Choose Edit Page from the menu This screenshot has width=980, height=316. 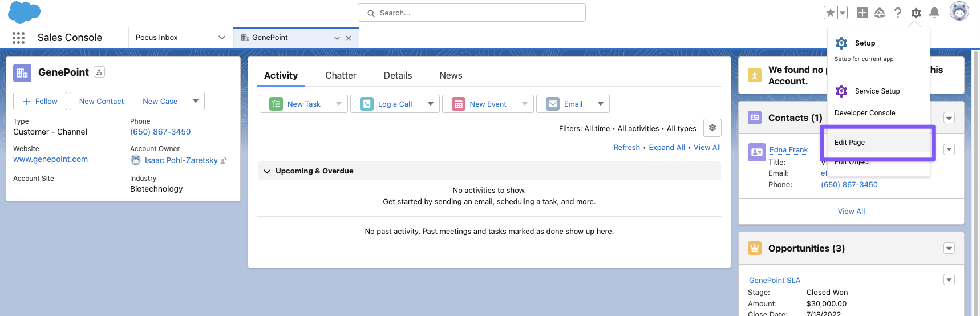pyautogui.click(x=878, y=143)
